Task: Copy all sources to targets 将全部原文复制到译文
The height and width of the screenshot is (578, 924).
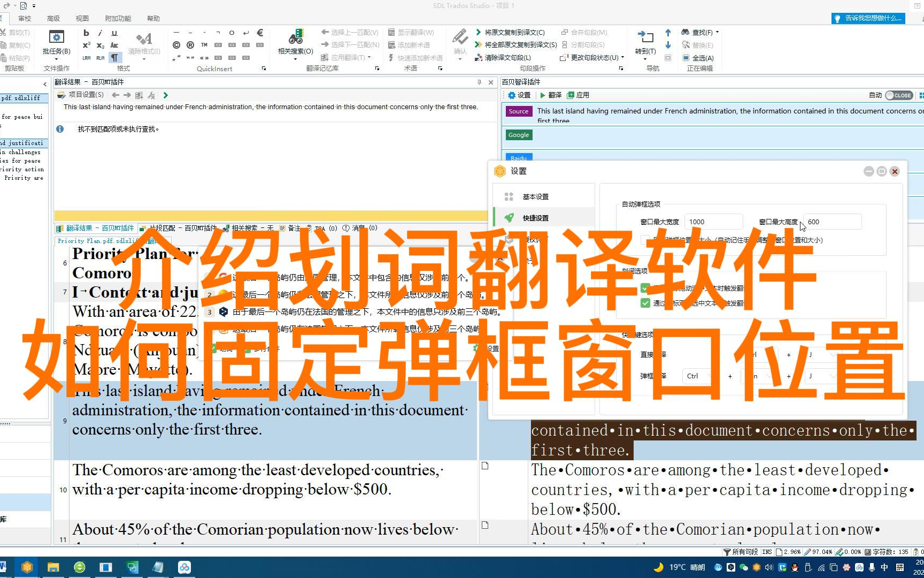Action: pos(515,45)
